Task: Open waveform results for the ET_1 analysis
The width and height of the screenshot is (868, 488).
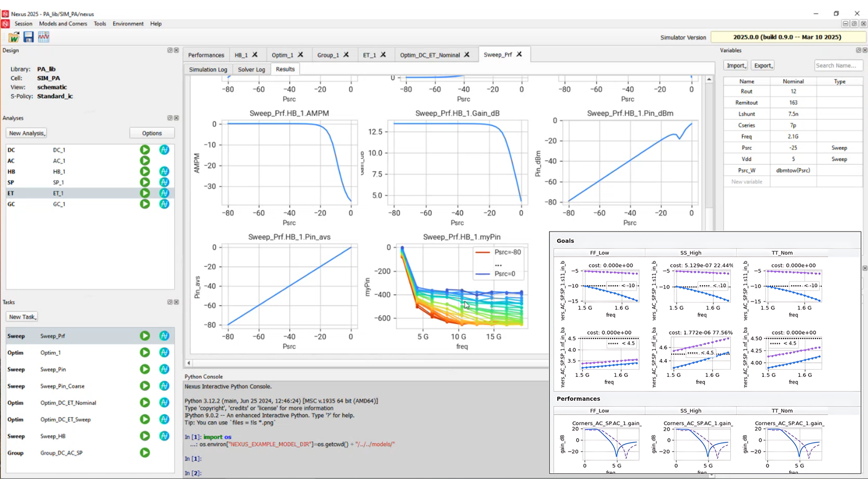Action: point(164,193)
